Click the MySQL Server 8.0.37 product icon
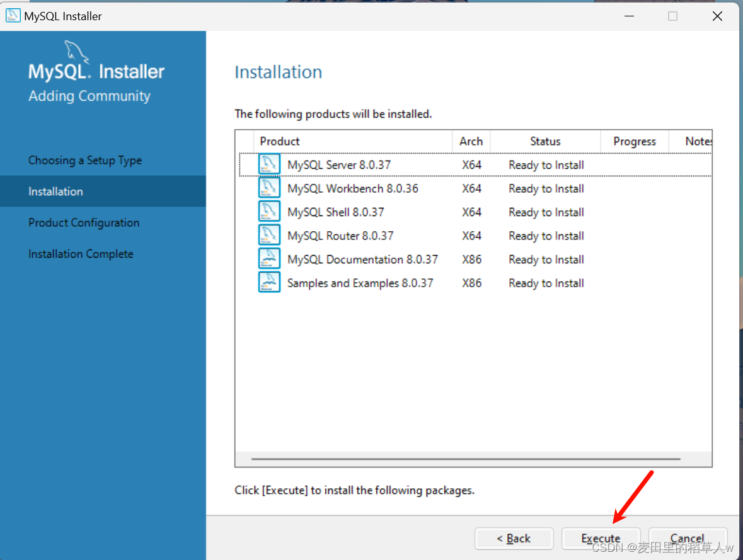 (268, 164)
